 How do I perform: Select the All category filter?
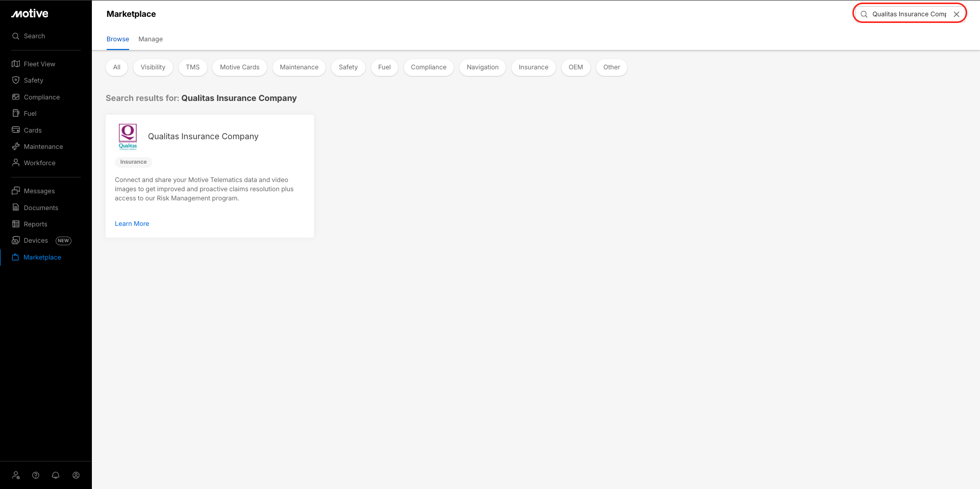(x=117, y=67)
